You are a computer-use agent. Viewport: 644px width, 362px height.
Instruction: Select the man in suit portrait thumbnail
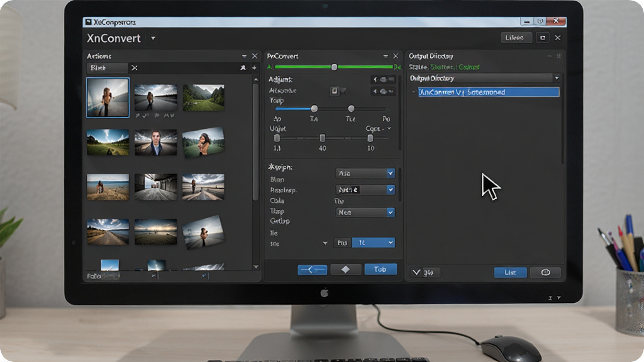tap(156, 143)
